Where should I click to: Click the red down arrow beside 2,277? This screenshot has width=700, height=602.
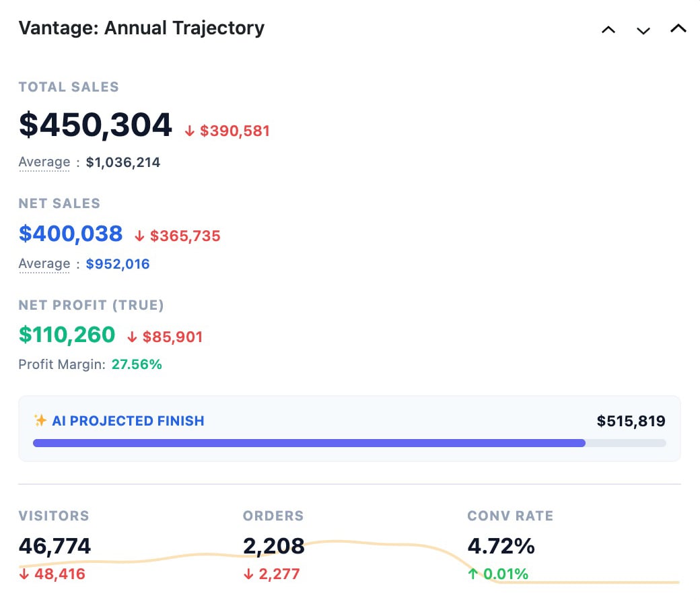[x=248, y=574]
